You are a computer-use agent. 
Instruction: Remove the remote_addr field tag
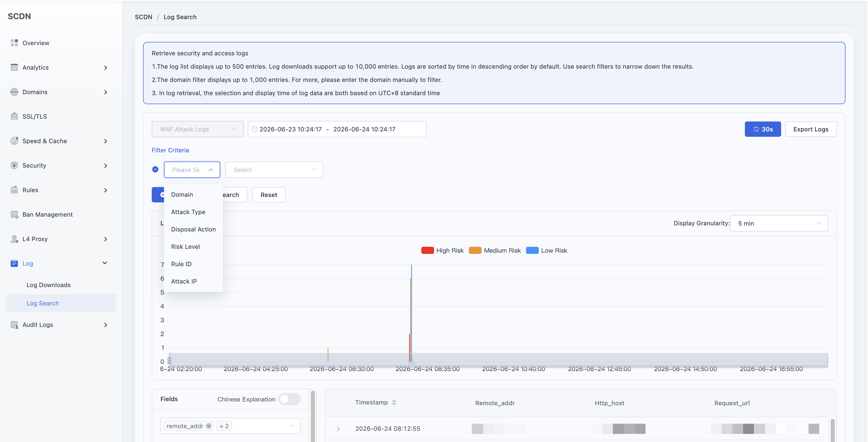click(x=209, y=426)
